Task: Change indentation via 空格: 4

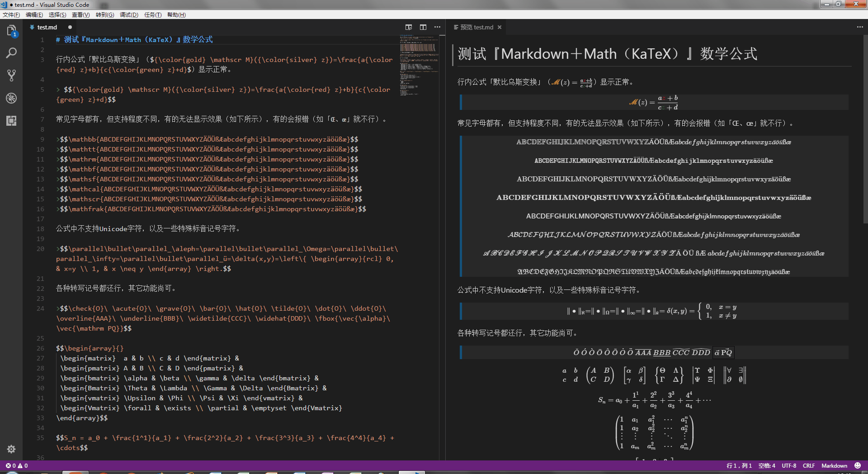Action: [767, 465]
